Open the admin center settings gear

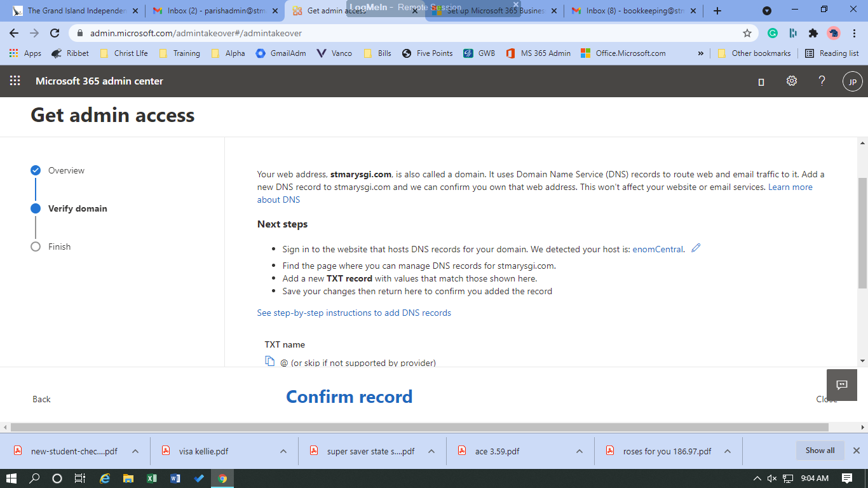[x=791, y=81]
